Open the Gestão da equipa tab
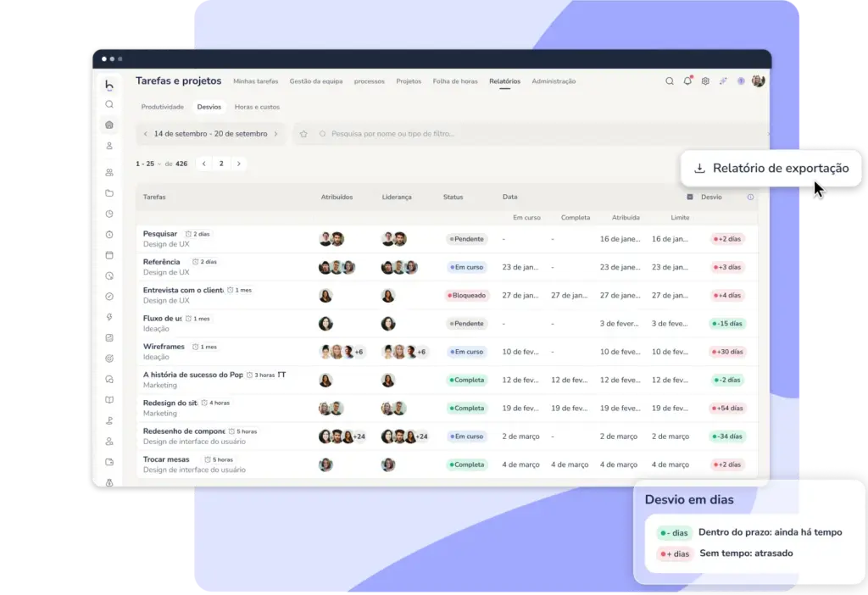 pos(316,81)
